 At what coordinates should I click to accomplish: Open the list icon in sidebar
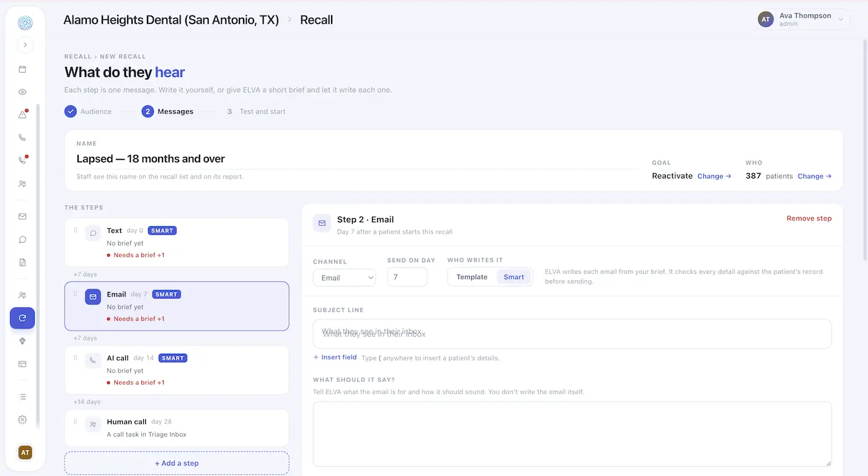click(22, 397)
